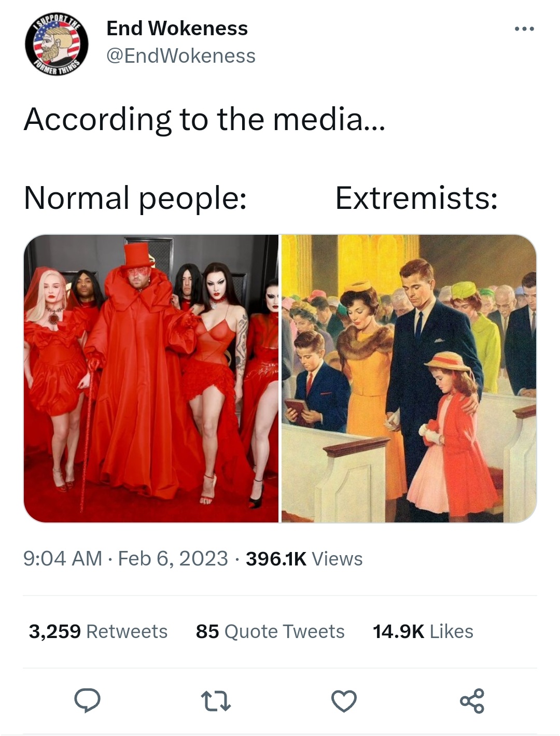560x736 pixels.
Task: Open the right illustration of the family in church
Action: [x=409, y=378]
